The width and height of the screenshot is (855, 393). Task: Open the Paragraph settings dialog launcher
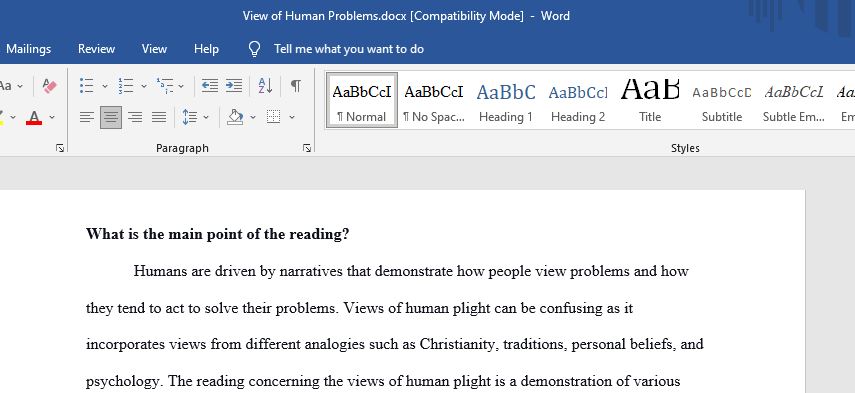[x=308, y=148]
